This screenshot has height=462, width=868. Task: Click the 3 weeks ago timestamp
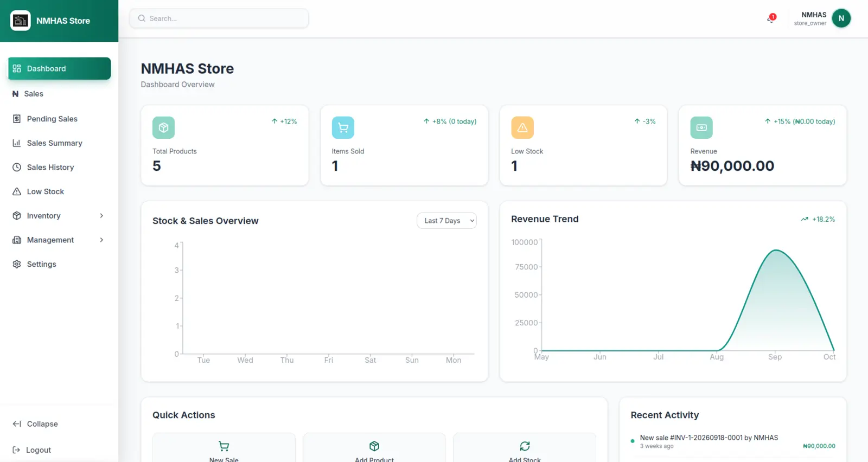coord(656,446)
